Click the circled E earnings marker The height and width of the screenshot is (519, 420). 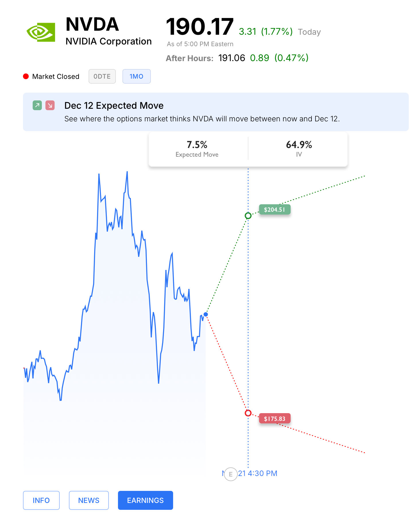pos(231,474)
